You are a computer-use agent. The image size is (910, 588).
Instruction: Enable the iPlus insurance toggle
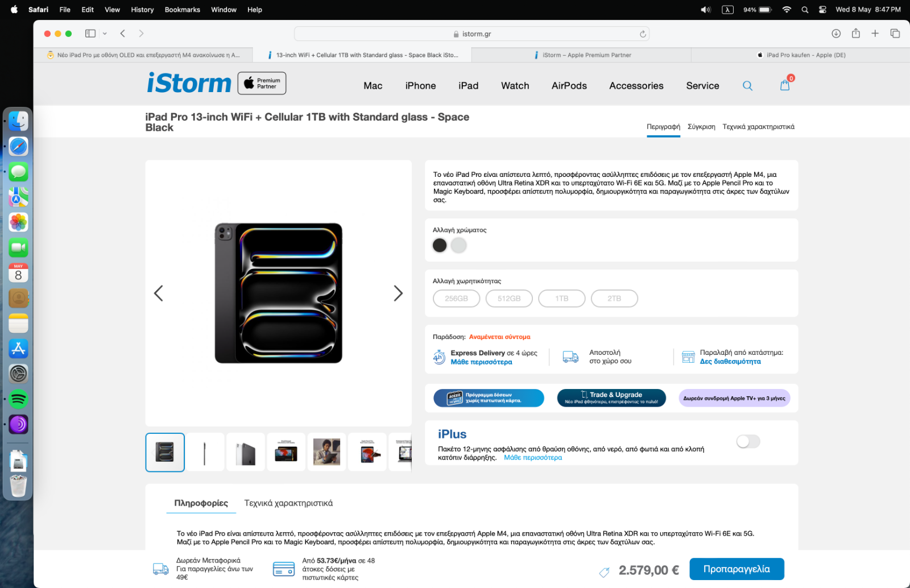click(748, 441)
